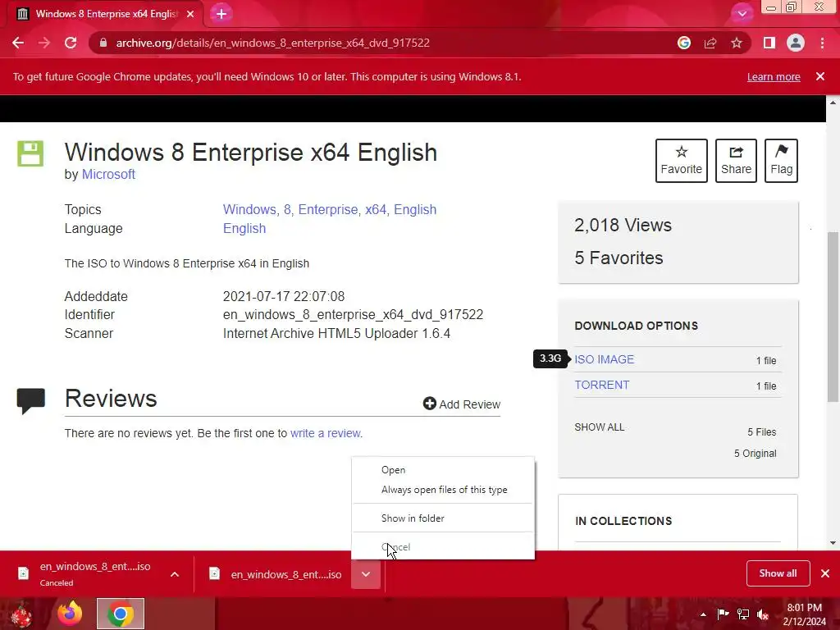Image resolution: width=840 pixels, height=630 pixels.
Task: Select Show in folder menu item
Action: point(443,518)
